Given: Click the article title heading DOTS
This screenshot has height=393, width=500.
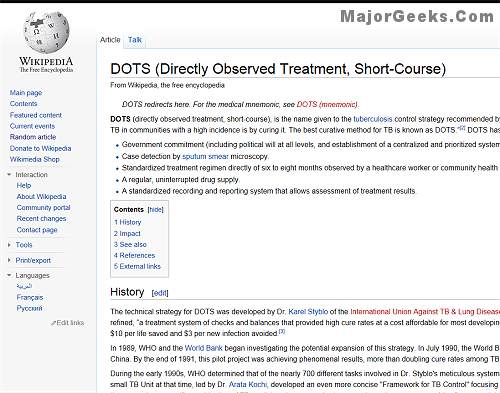Looking at the screenshot, I should [278, 69].
